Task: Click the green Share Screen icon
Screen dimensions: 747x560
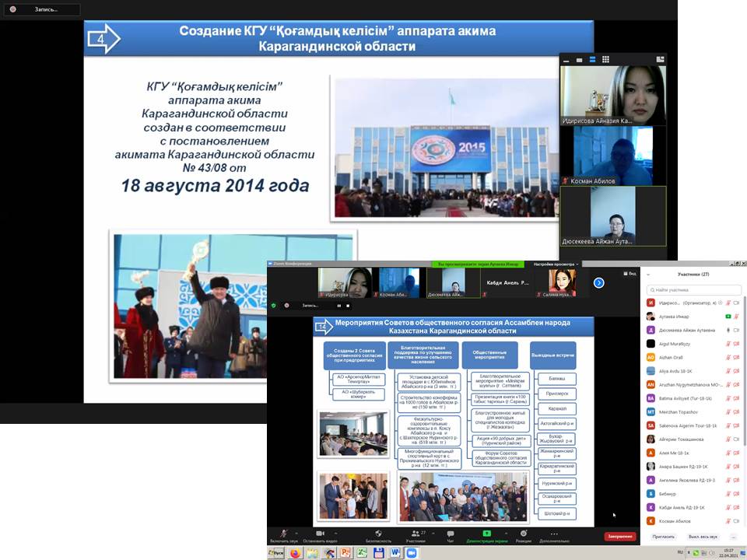Action: pyautogui.click(x=487, y=533)
